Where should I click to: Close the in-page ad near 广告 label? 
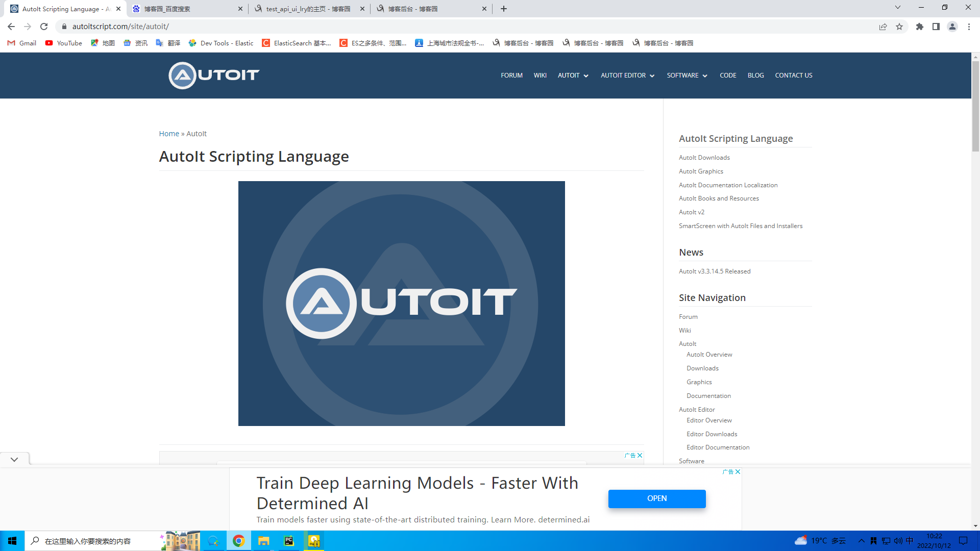pos(640,456)
